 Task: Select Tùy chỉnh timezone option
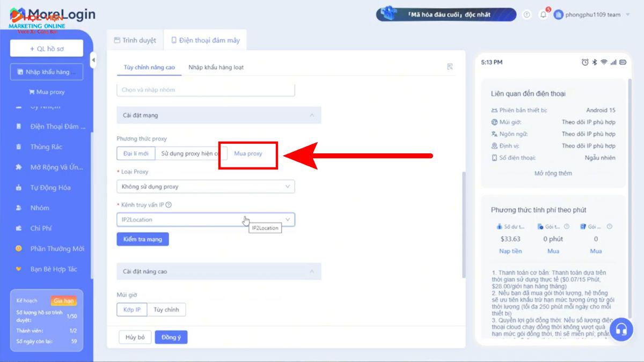166,310
